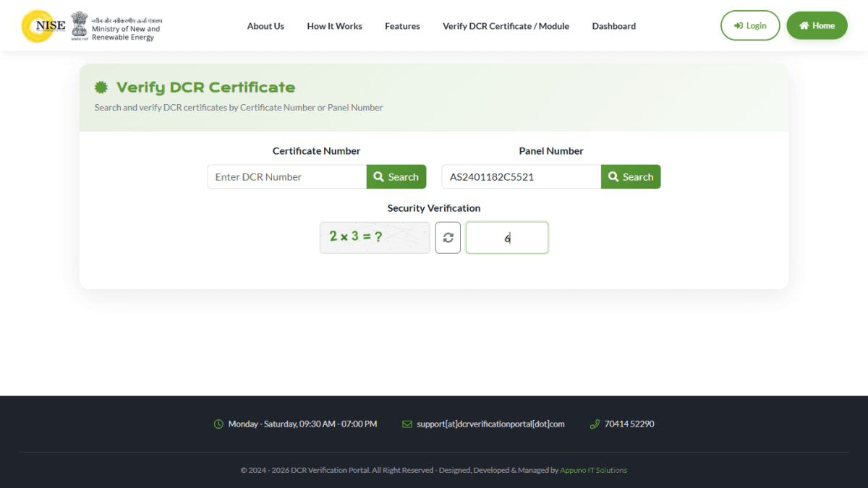
Task: Click the Verify DCR Certificate heading
Action: coord(205,87)
